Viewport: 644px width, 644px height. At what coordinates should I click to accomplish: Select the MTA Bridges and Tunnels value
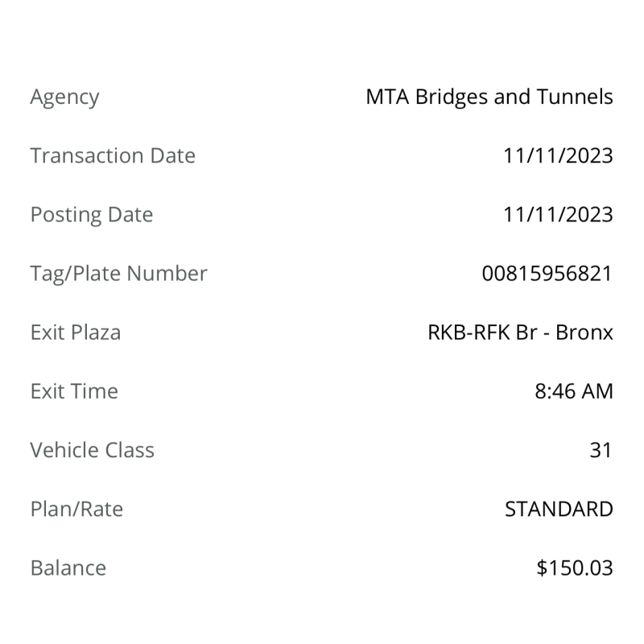tap(489, 97)
